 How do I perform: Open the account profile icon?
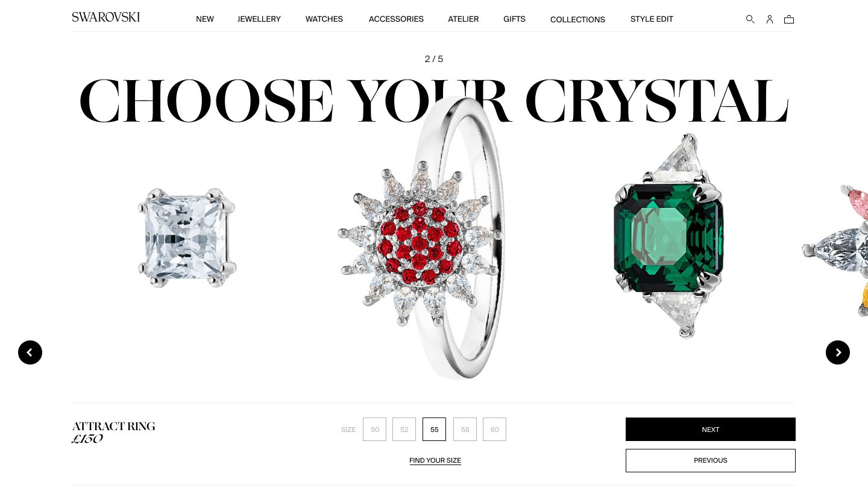[770, 19]
